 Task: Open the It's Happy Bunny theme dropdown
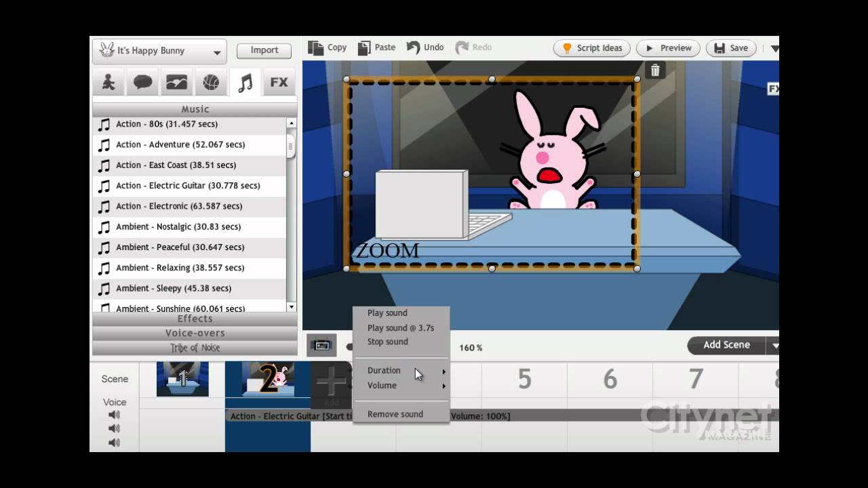pyautogui.click(x=159, y=51)
